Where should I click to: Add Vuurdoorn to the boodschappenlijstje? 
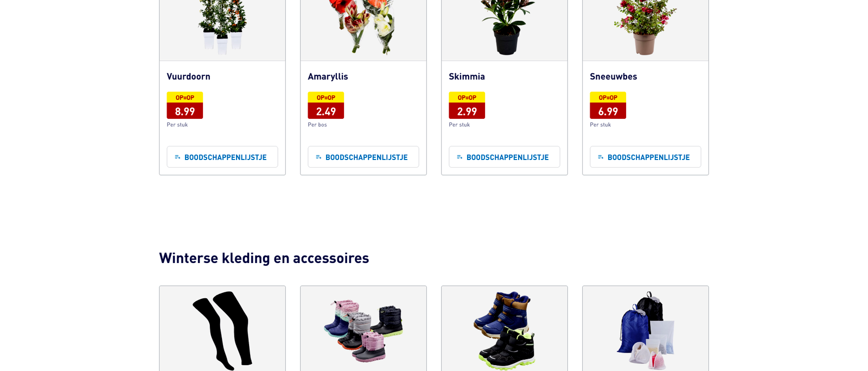(222, 157)
